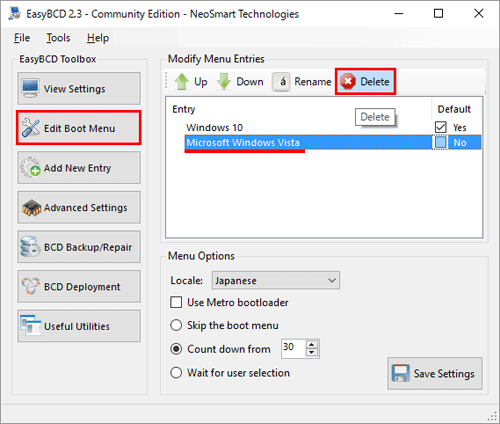Open the Help menu
Screen dimensions: 500x424
click(x=98, y=38)
